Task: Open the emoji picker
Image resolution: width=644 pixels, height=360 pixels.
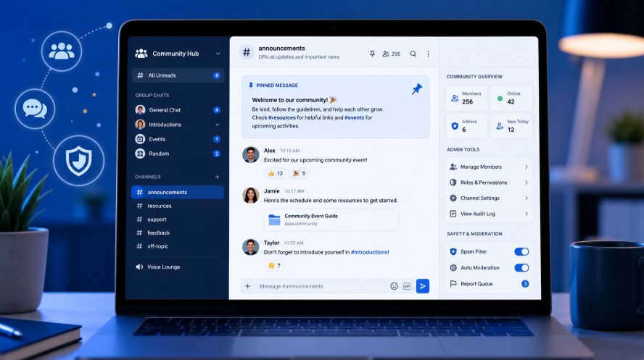Action: click(394, 286)
